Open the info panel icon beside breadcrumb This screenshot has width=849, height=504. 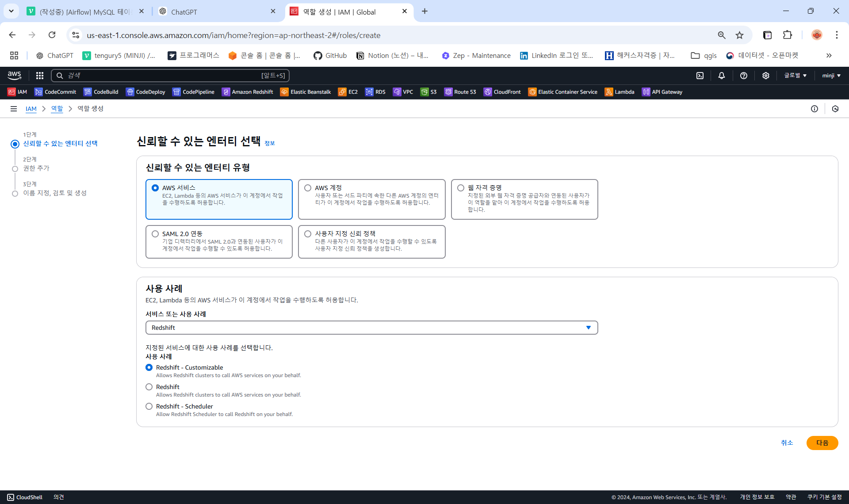click(x=815, y=109)
